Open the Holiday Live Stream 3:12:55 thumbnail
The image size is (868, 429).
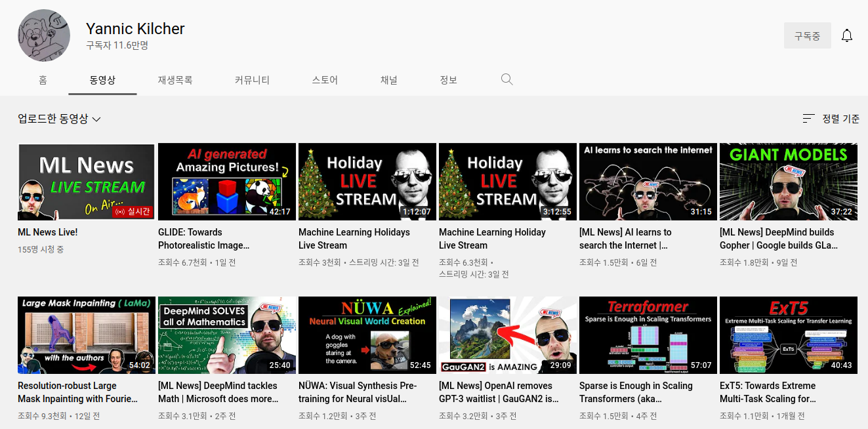tap(508, 182)
